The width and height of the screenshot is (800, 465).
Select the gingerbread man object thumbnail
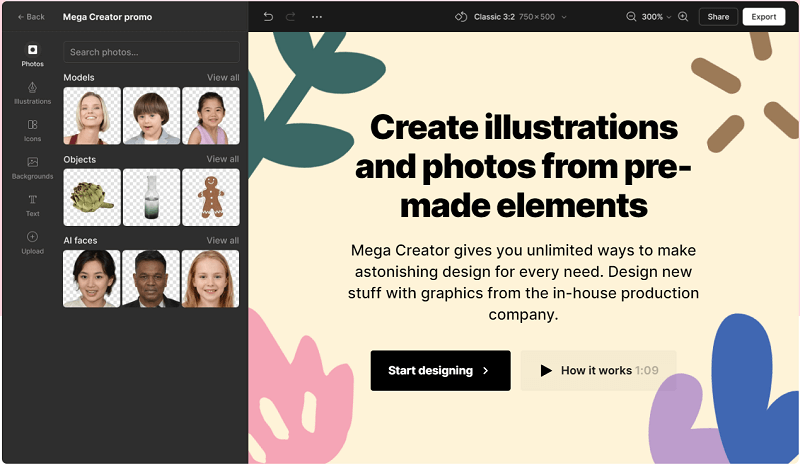[x=211, y=197]
